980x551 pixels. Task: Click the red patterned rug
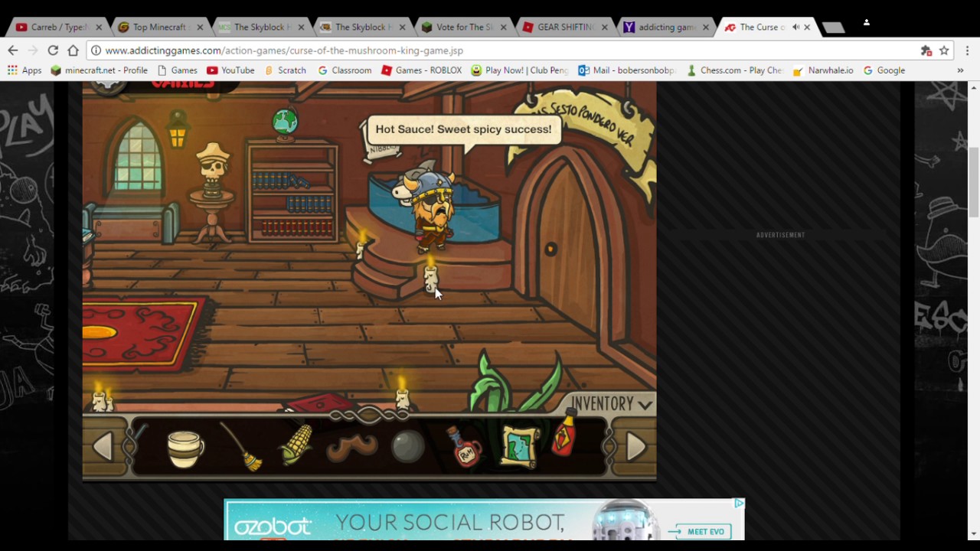pos(142,332)
